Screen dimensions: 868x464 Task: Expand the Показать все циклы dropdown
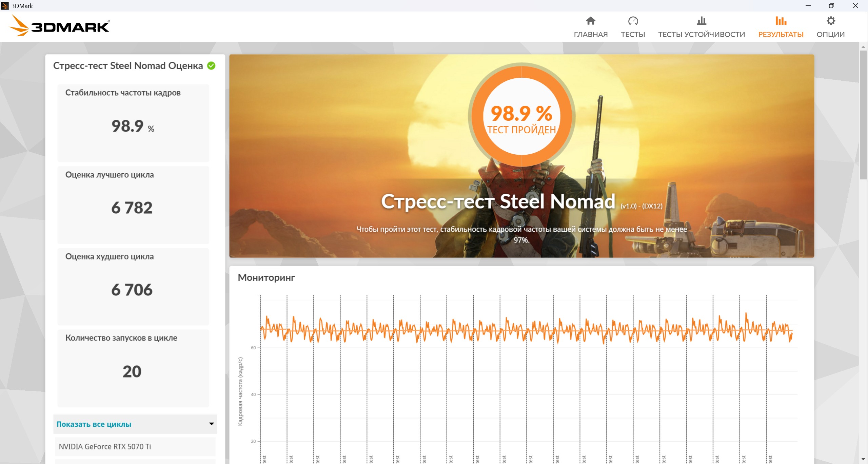click(135, 424)
